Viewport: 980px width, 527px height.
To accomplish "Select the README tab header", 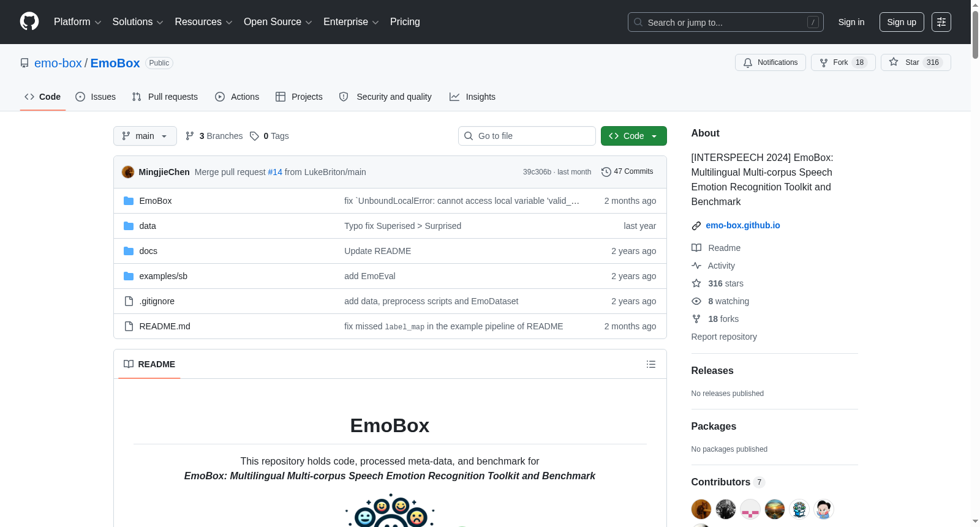I will (x=149, y=364).
